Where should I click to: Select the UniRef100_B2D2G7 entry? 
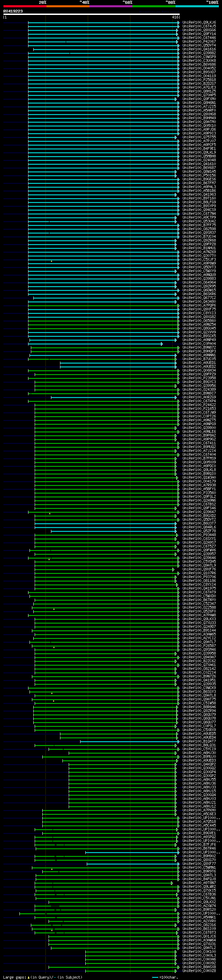(199, 84)
